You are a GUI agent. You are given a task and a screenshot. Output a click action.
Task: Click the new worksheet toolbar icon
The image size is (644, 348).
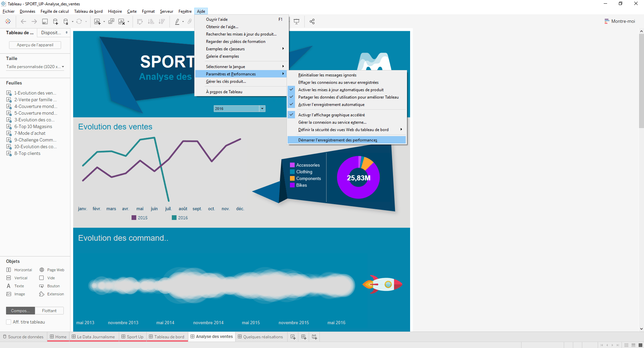(x=97, y=21)
